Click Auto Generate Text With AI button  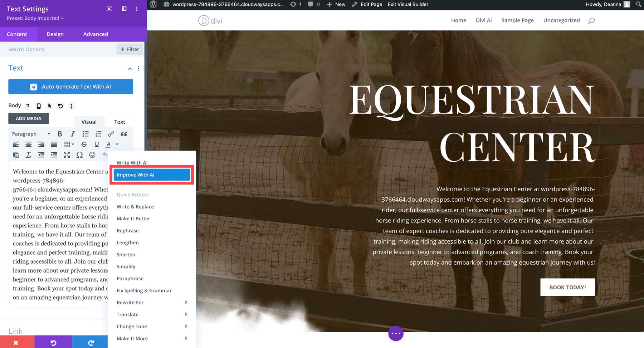[70, 87]
